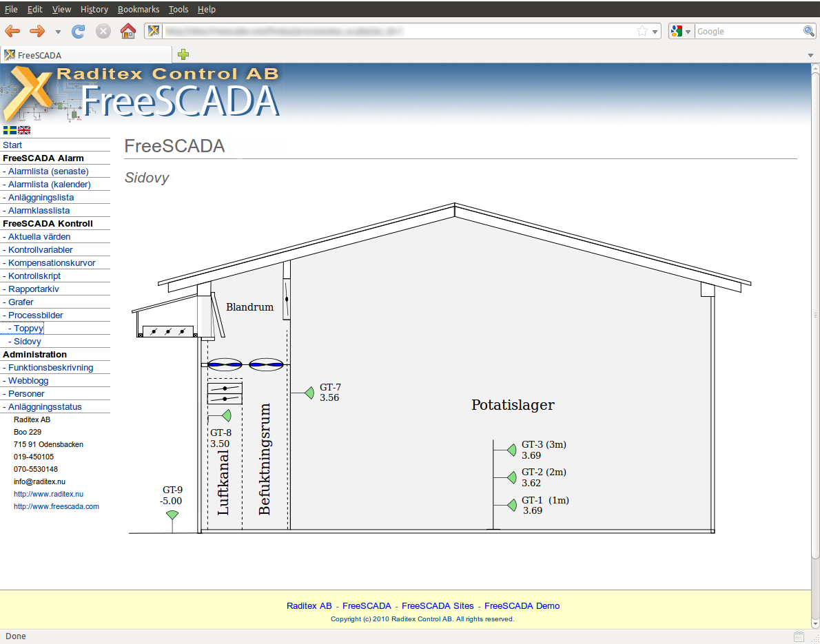
Task: Click the vertical page scrollbar
Action: click(815, 315)
